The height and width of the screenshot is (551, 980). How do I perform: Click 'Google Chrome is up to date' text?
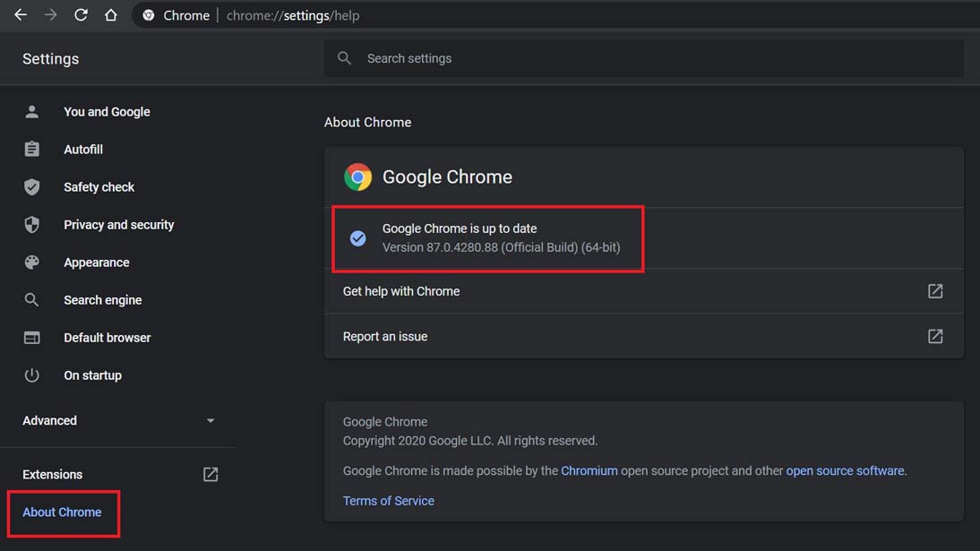click(x=460, y=228)
